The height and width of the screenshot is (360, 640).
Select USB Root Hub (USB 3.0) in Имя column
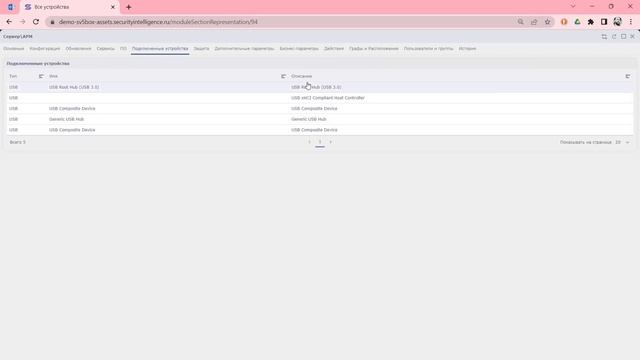[x=74, y=87]
